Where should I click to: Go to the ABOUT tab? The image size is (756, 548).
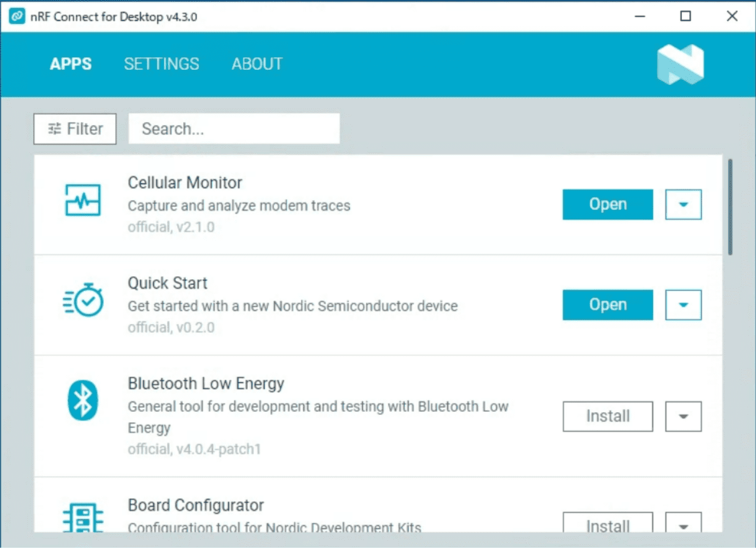pos(257,64)
